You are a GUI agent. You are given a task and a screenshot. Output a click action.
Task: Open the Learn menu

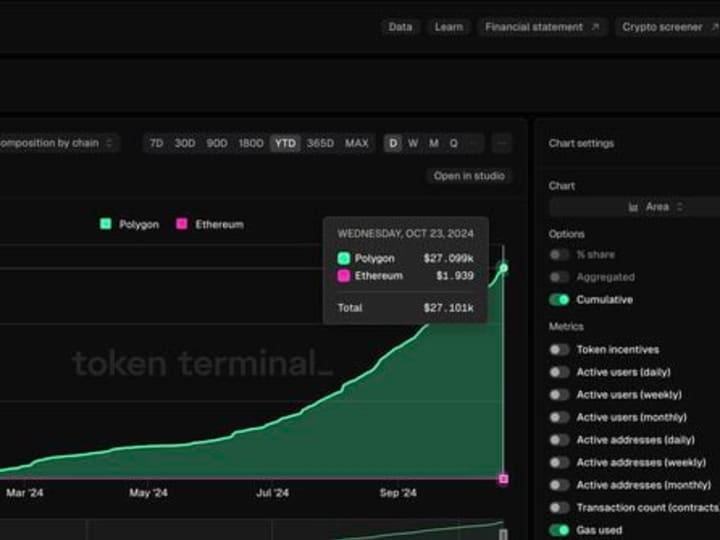coord(449,27)
